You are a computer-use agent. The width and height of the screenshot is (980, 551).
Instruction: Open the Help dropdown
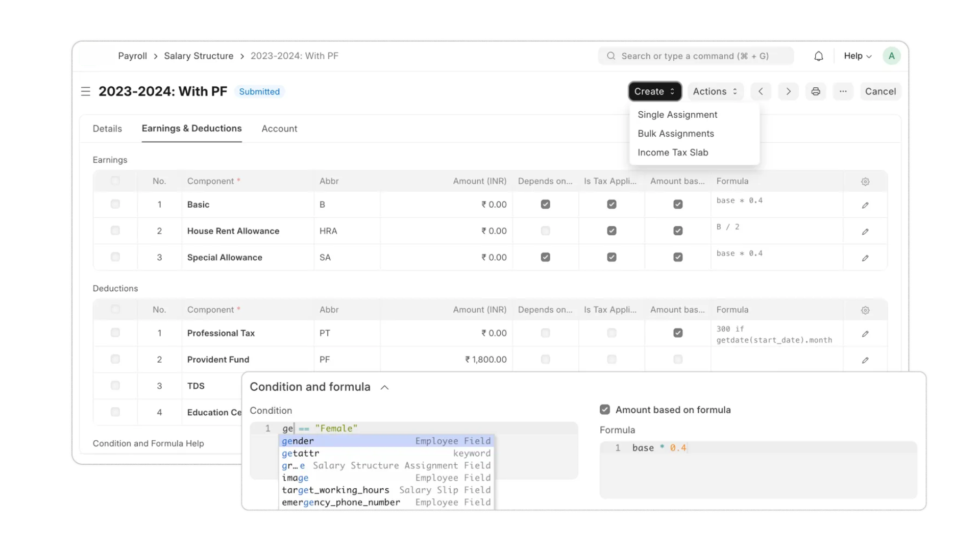[857, 56]
